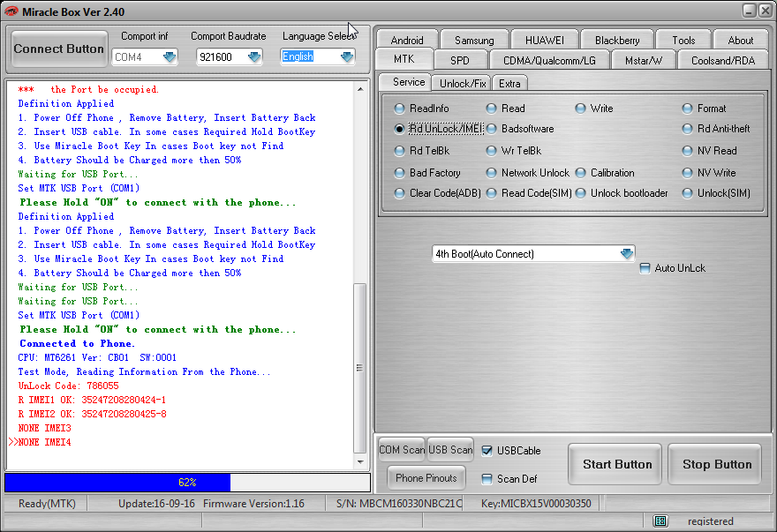This screenshot has height=532, width=777.
Task: Click the CPU: MT6261 log line
Action: (x=97, y=357)
